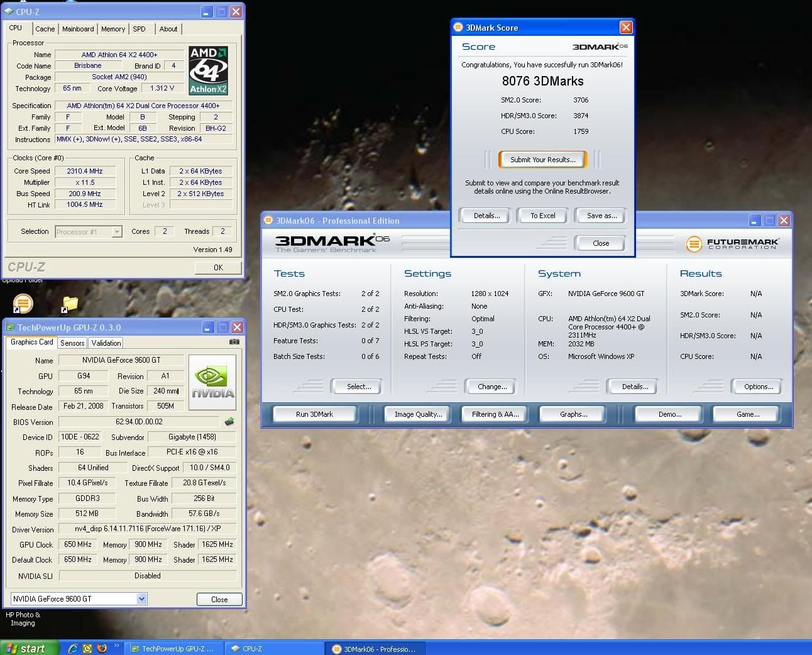
Task: Click Close button in GPU-Z window
Action: (219, 599)
